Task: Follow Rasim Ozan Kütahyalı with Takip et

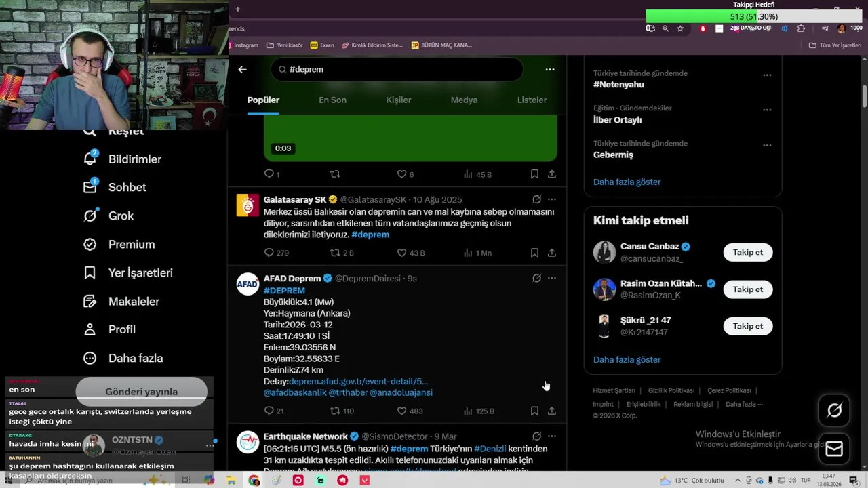Action: 748,289
